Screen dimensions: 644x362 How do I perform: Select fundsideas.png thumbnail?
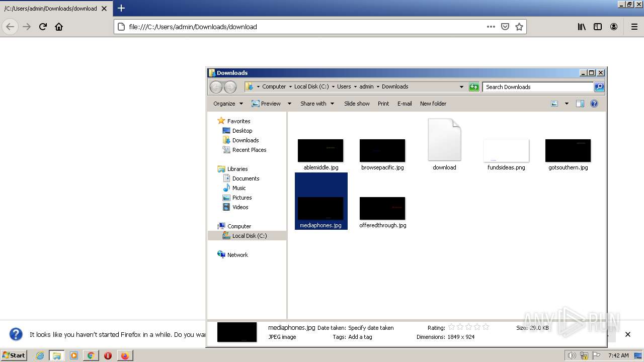pyautogui.click(x=506, y=150)
